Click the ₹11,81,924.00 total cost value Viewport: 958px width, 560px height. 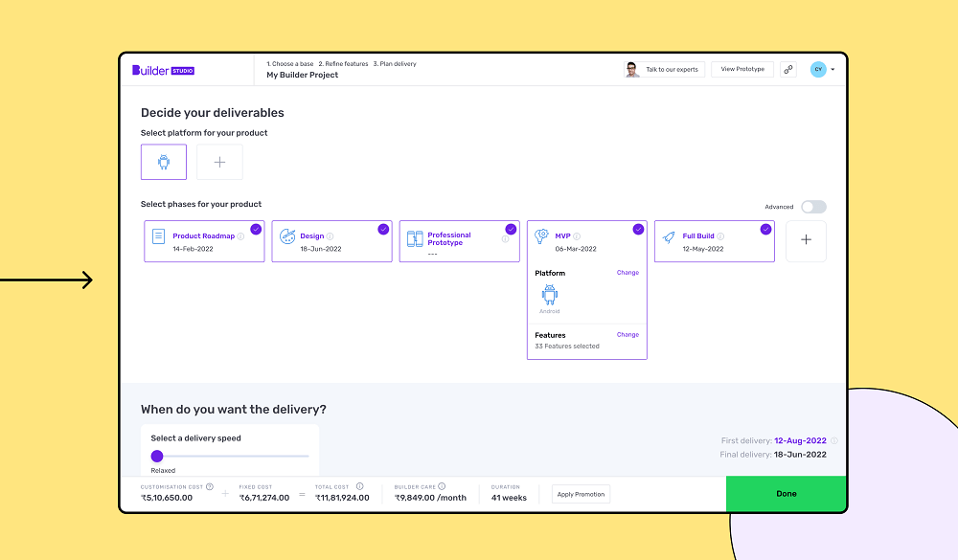[x=342, y=498]
